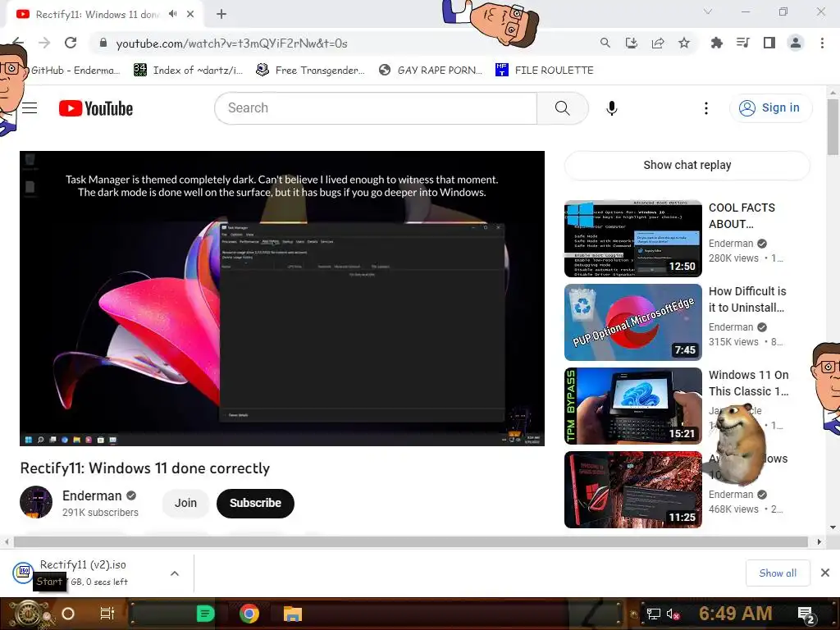Click the Sign in button
Screen dimensions: 840x630
771,107
